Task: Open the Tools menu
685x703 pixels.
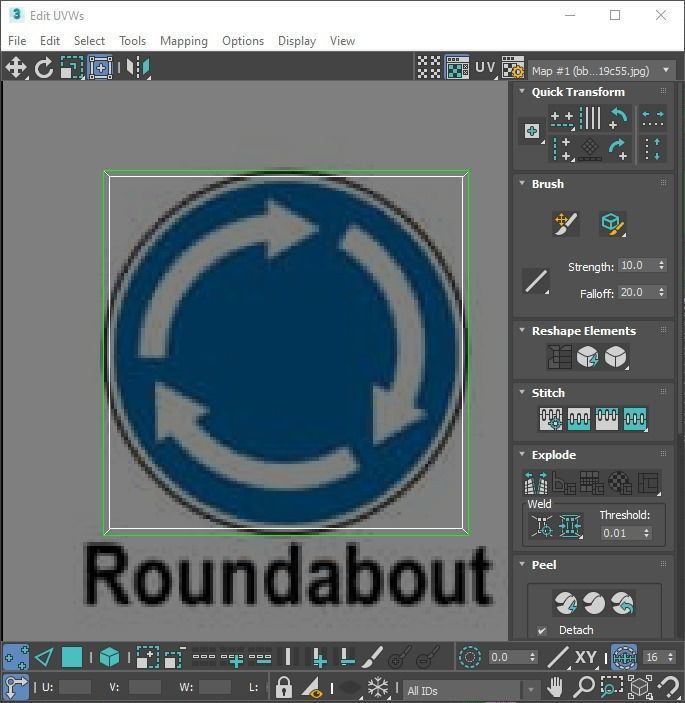Action: click(x=132, y=41)
